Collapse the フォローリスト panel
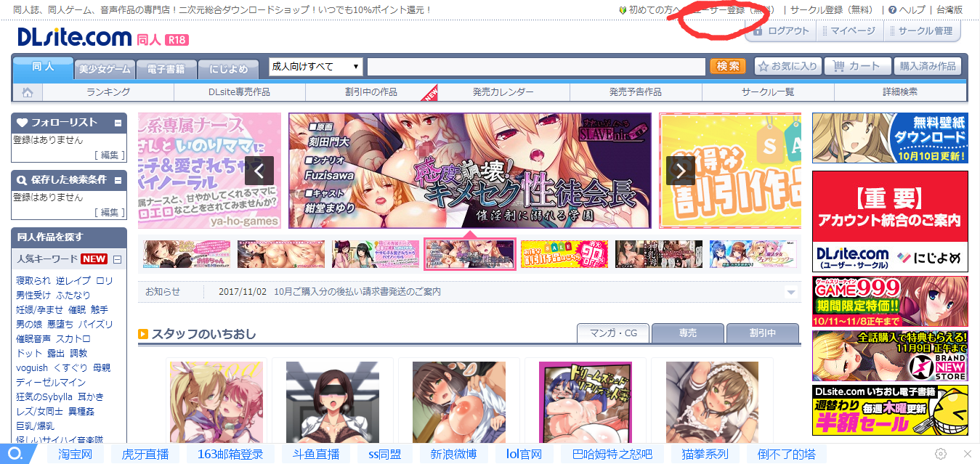The width and height of the screenshot is (980, 464). [118, 123]
